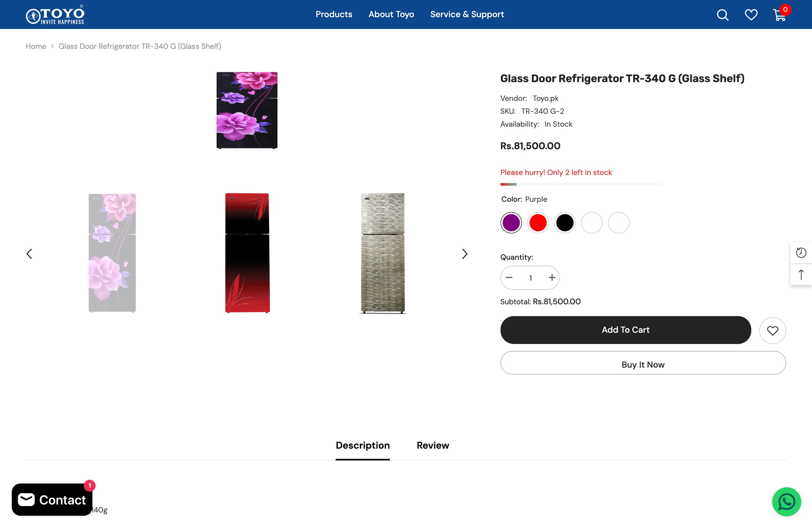
Task: Switch to the Review tab
Action: point(433,445)
